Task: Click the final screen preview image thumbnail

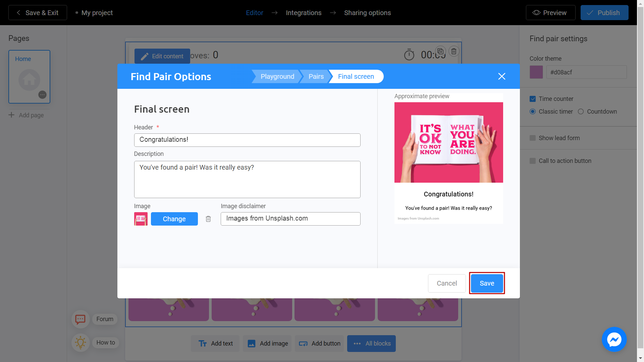Action: pos(140,219)
